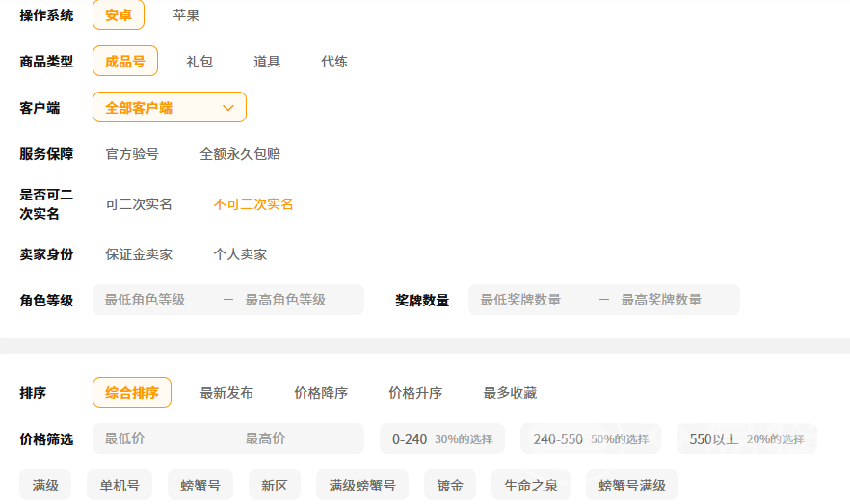The width and height of the screenshot is (850, 504).
Task: Sort by 最多收藏
Action: point(510,393)
